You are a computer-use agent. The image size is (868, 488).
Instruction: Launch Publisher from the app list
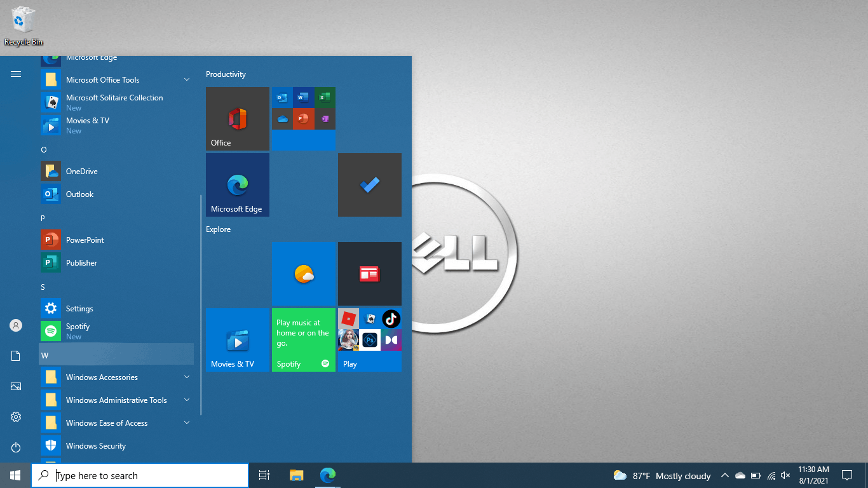[x=116, y=263]
